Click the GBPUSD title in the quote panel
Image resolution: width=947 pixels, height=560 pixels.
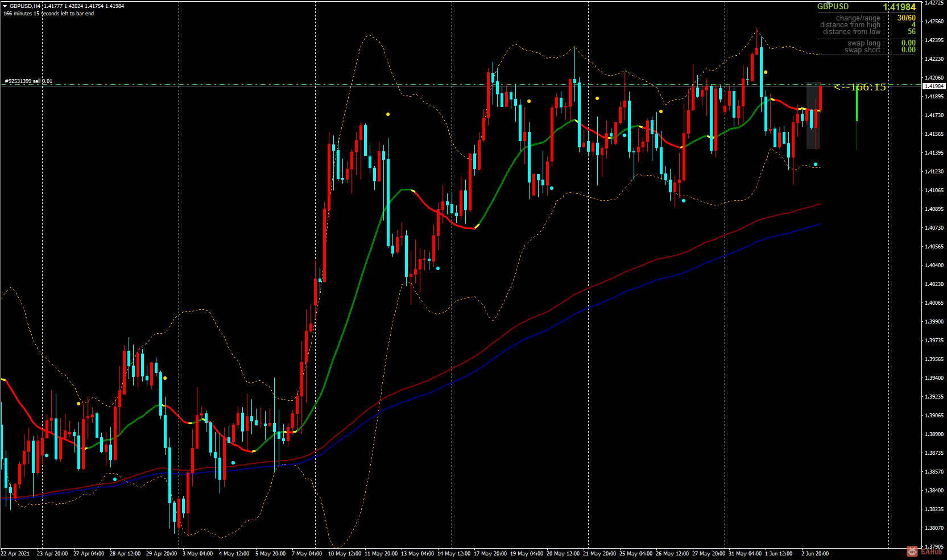834,7
